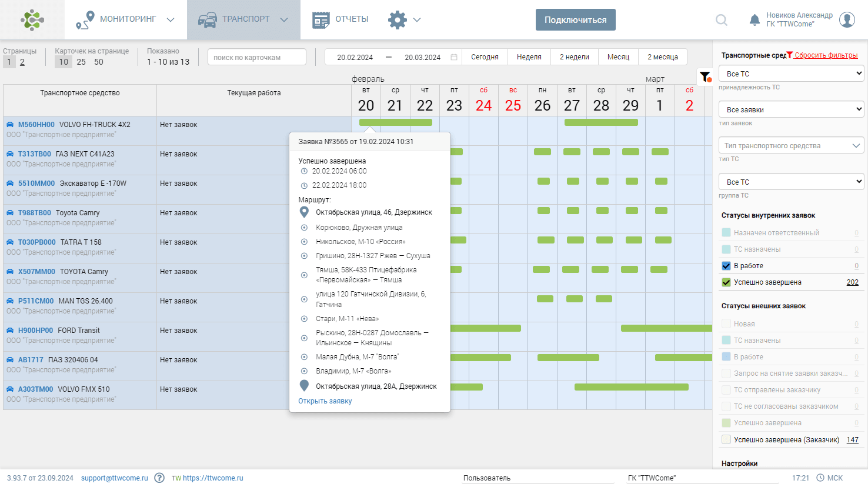Click clock icon beside МСК timezone
868x487 pixels.
pyautogui.click(x=820, y=478)
